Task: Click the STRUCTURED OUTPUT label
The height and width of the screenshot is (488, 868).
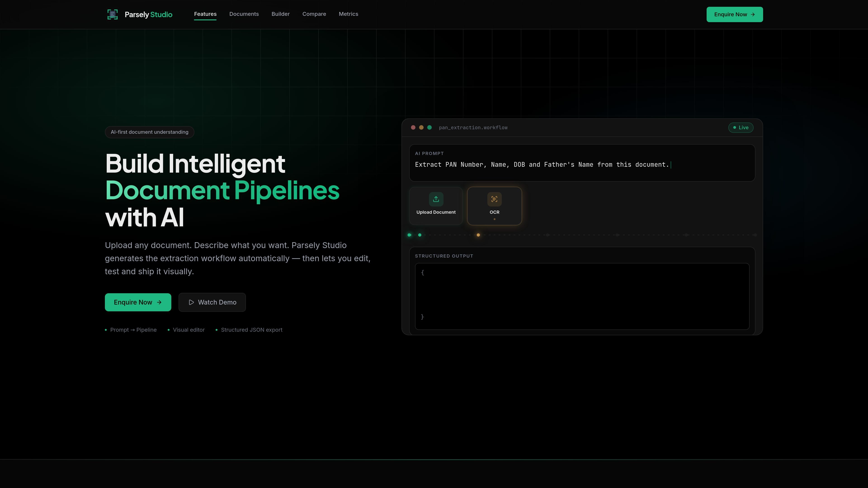Action: (444, 256)
